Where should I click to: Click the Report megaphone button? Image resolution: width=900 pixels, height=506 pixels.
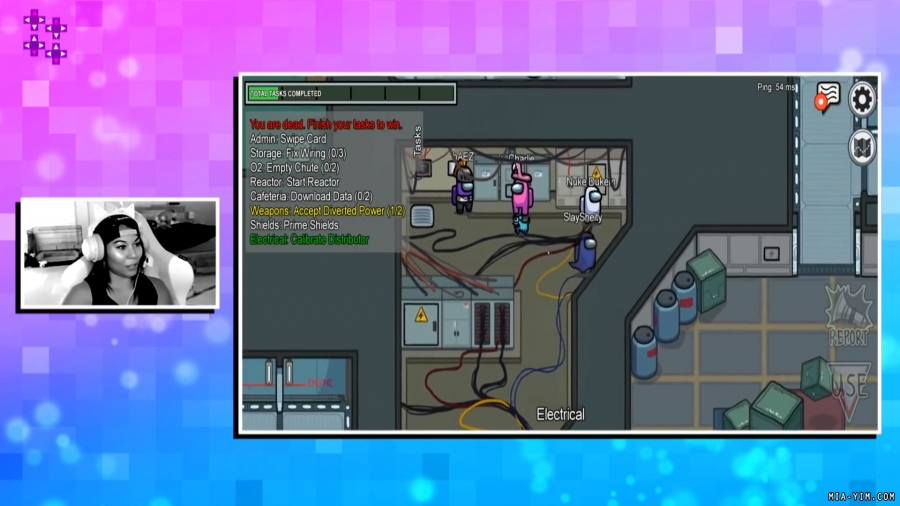click(849, 315)
